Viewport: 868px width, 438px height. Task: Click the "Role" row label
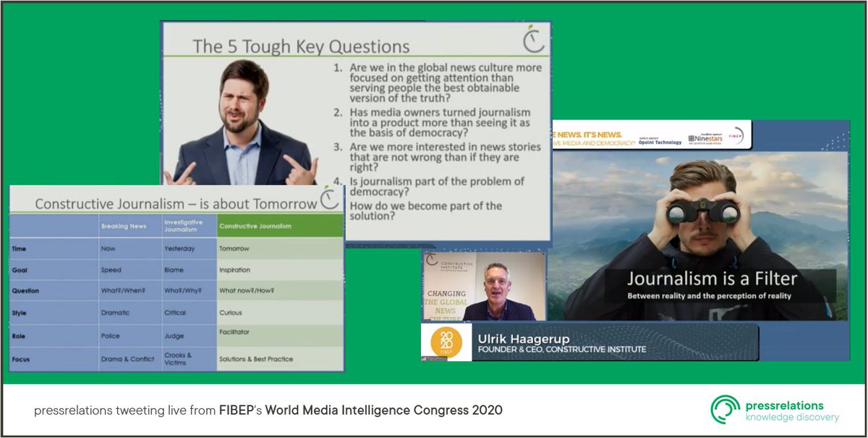[x=20, y=336]
